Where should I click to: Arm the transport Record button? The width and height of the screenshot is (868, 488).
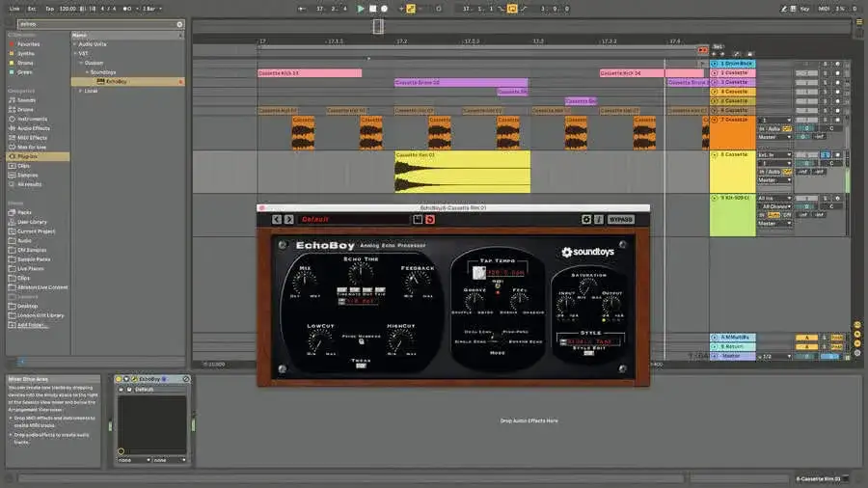(384, 9)
